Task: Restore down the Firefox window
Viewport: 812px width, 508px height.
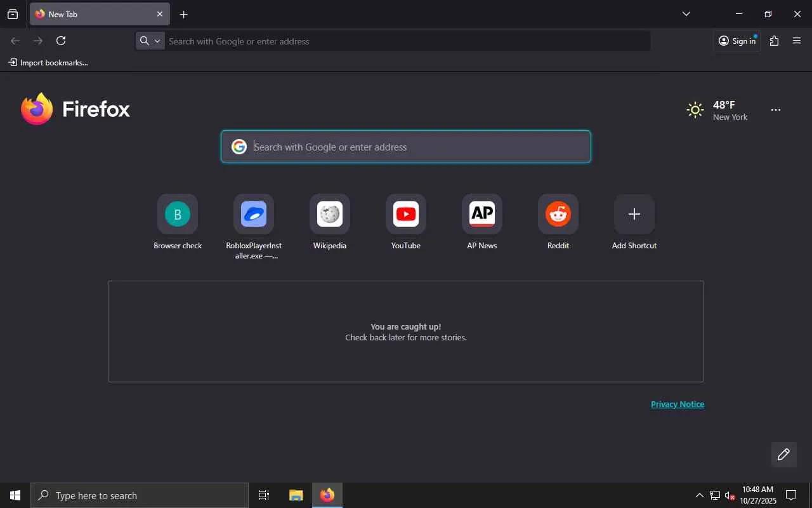Action: point(768,14)
